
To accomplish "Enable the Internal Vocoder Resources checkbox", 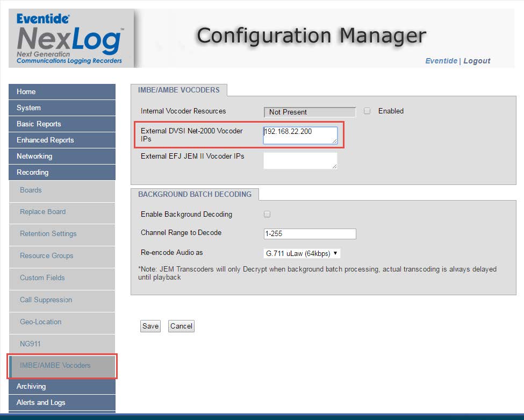I will pos(367,111).
